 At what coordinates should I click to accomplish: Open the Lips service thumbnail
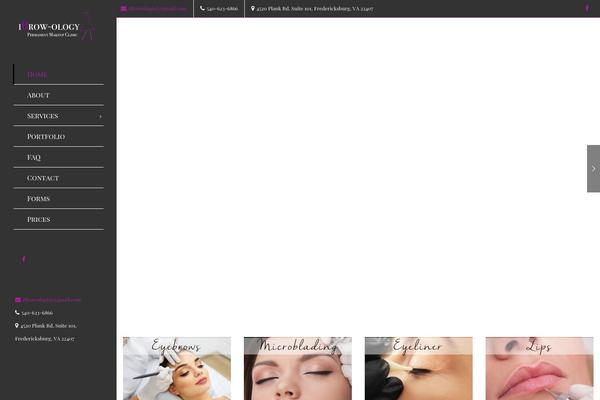pyautogui.click(x=540, y=368)
